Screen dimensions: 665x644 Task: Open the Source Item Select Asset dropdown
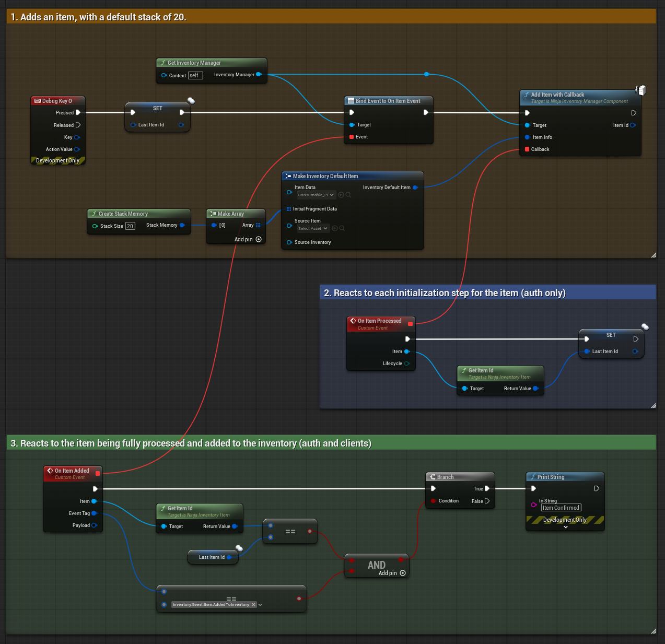(x=313, y=228)
